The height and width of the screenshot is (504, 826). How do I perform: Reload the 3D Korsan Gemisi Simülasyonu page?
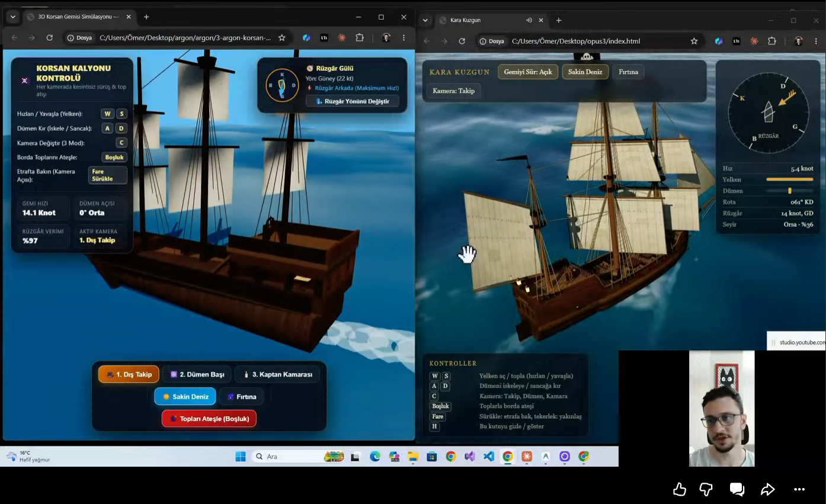pos(50,37)
